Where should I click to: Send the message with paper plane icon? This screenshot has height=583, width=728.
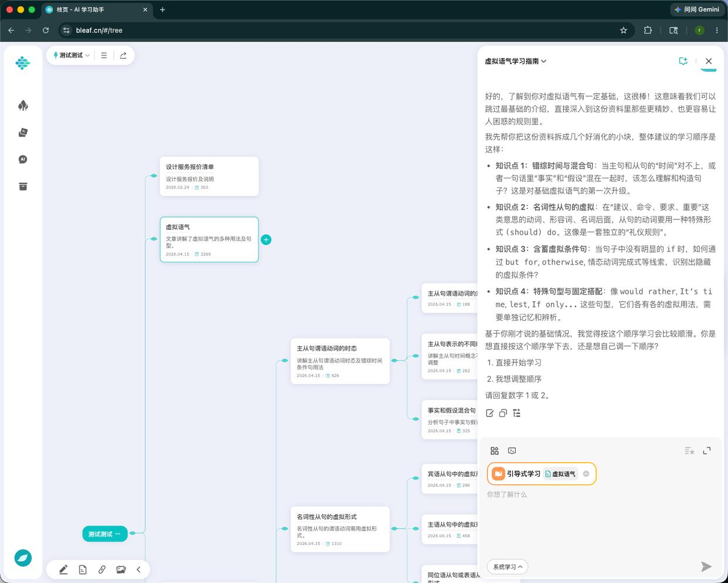706,566
